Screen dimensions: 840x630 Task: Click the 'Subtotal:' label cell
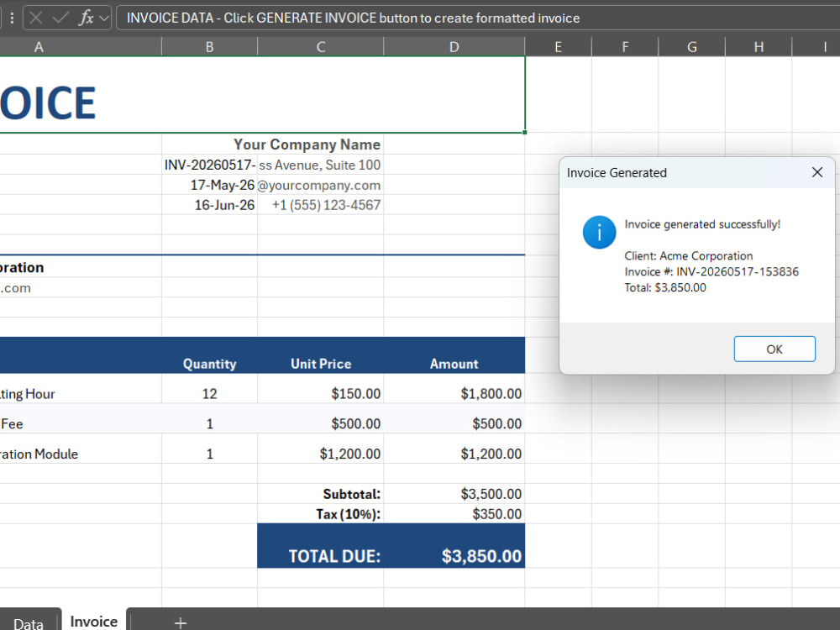320,493
